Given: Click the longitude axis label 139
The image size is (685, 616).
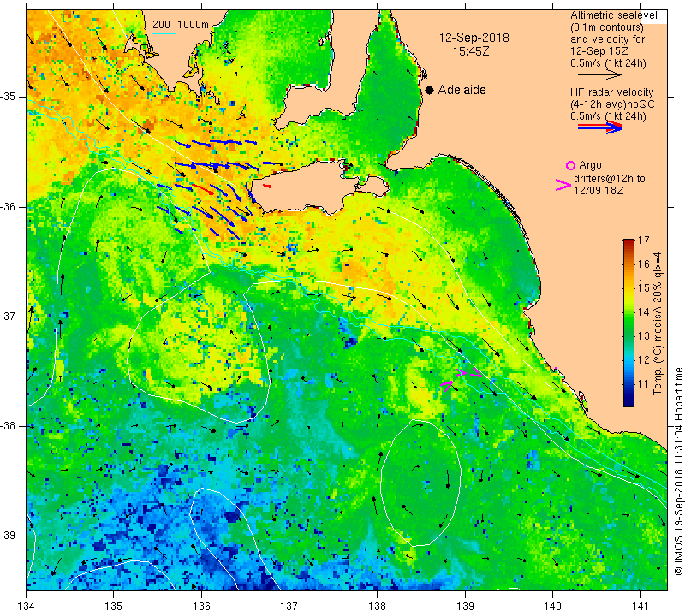Looking at the screenshot, I should tap(465, 606).
